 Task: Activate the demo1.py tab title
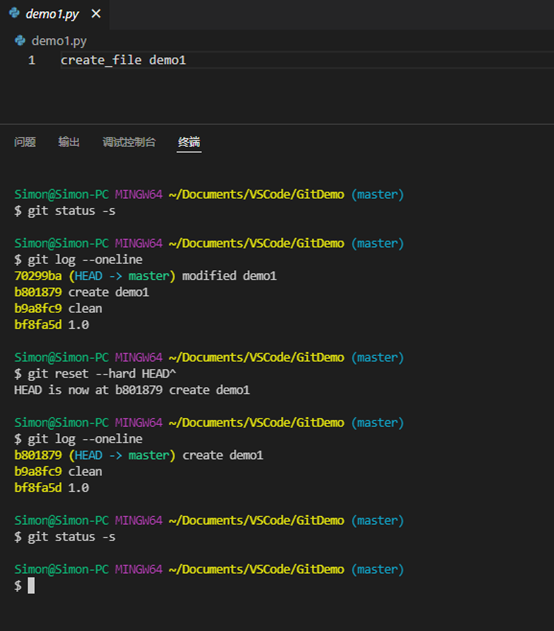[52, 14]
